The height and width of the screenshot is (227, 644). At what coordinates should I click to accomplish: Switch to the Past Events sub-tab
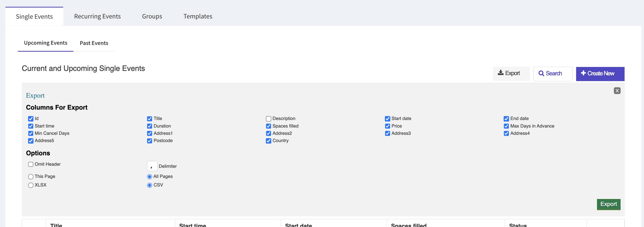94,43
